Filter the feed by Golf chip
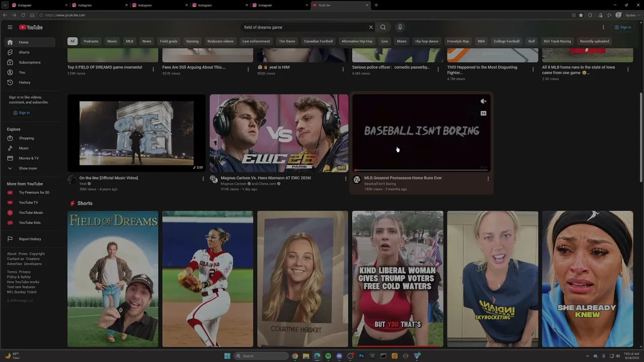644x362 pixels. pyautogui.click(x=532, y=41)
